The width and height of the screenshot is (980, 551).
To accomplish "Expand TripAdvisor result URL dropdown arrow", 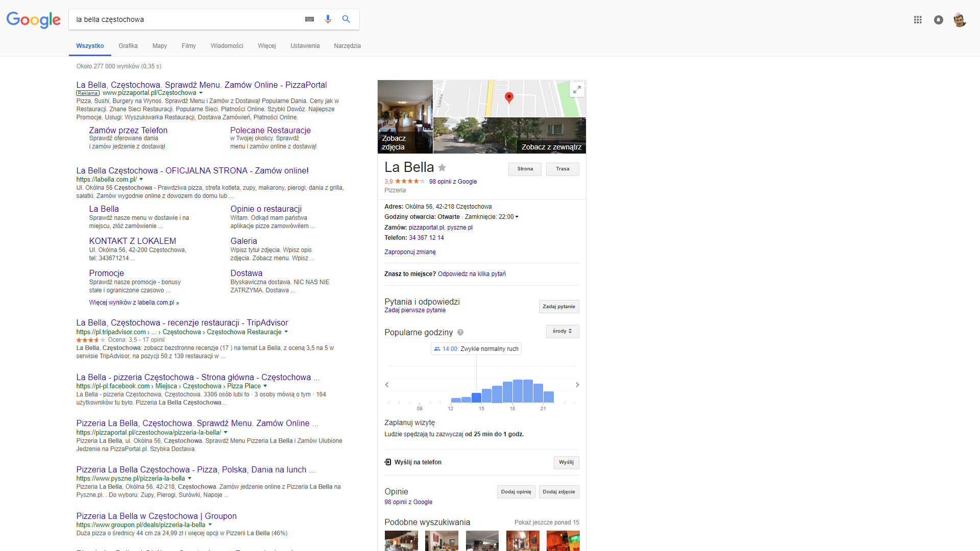I will [286, 332].
